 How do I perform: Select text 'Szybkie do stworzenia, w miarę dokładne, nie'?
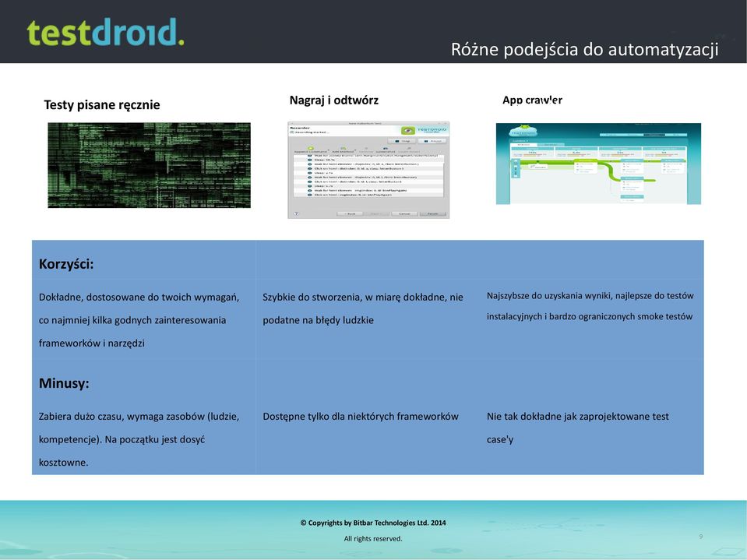[x=363, y=298]
